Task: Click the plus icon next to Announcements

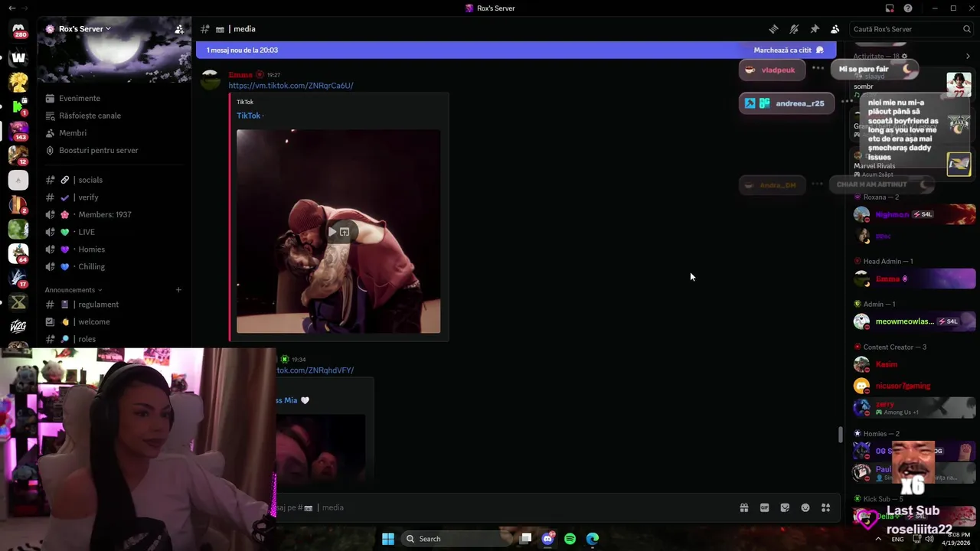Action: click(178, 290)
